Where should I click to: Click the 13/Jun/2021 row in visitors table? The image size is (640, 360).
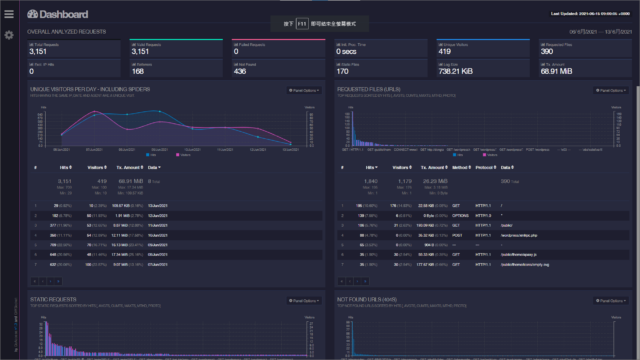pyautogui.click(x=176, y=206)
